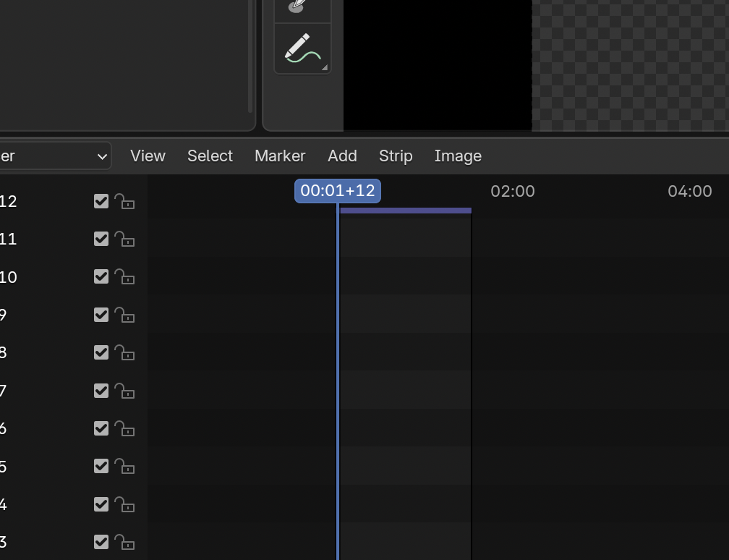Mute channel 3 checkbox

click(101, 542)
